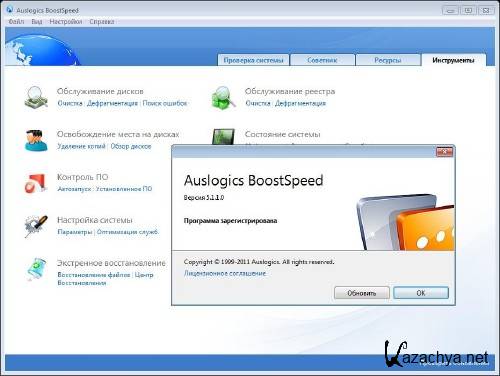Viewport: 500px width, 376px height.
Task: Click the Emergency Recovery recycle icon
Action: pyautogui.click(x=36, y=269)
